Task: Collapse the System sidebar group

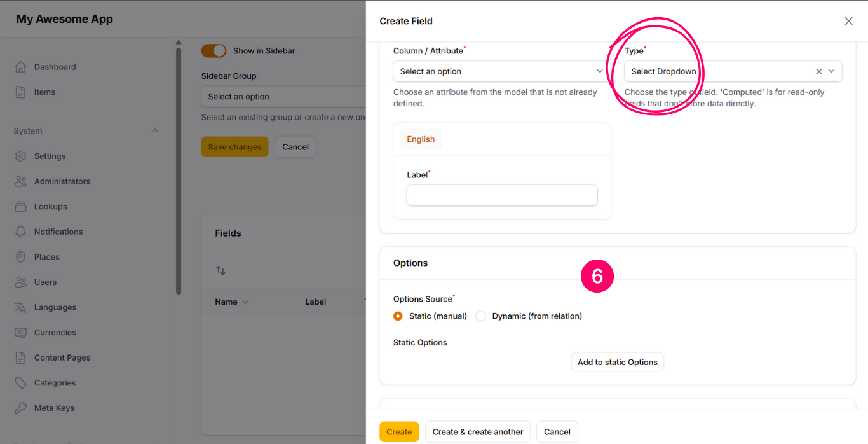Action: coord(154,131)
